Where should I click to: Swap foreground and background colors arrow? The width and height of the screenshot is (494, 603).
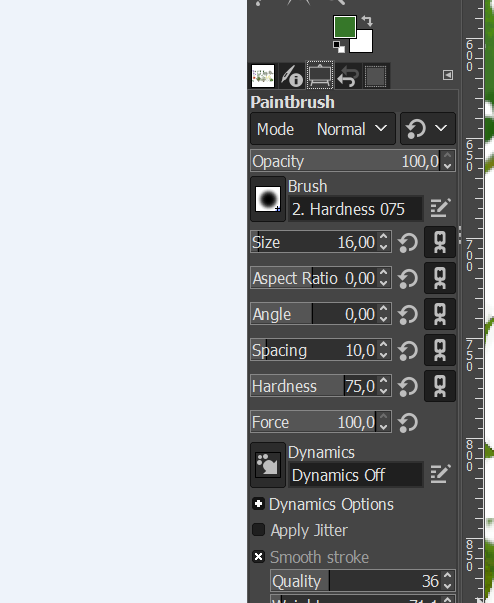[367, 20]
